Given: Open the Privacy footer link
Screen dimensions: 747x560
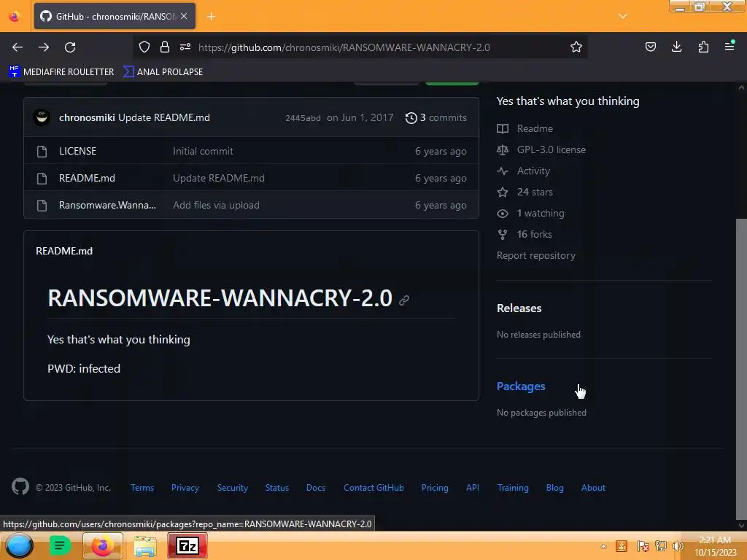Looking at the screenshot, I should click(185, 488).
